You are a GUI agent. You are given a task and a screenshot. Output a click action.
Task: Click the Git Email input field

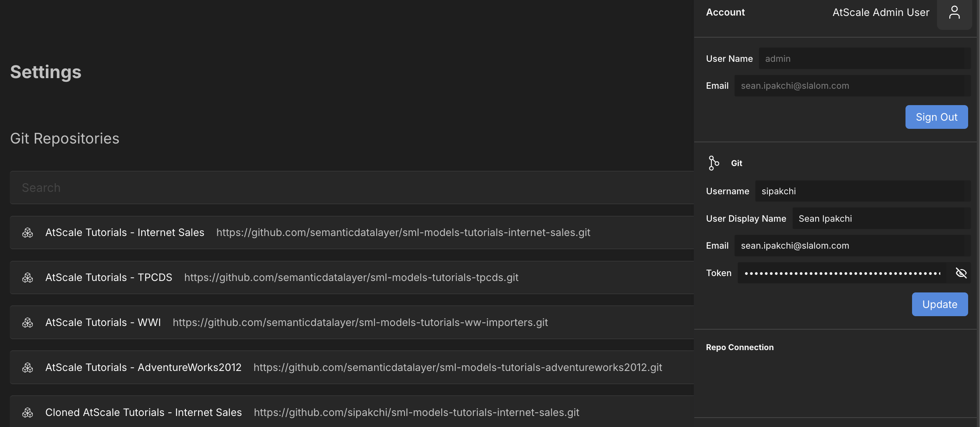click(x=852, y=246)
